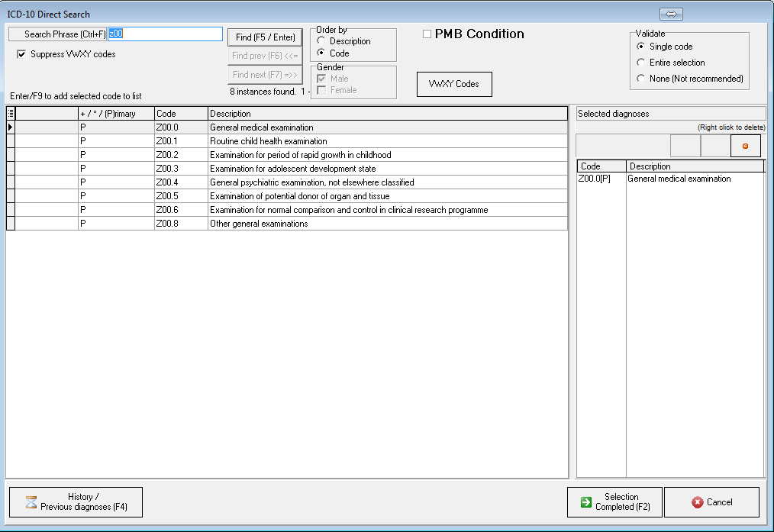Screen dimensions: 774x532
Task: Open History / Previous diagnoses (F4)
Action: point(76,502)
